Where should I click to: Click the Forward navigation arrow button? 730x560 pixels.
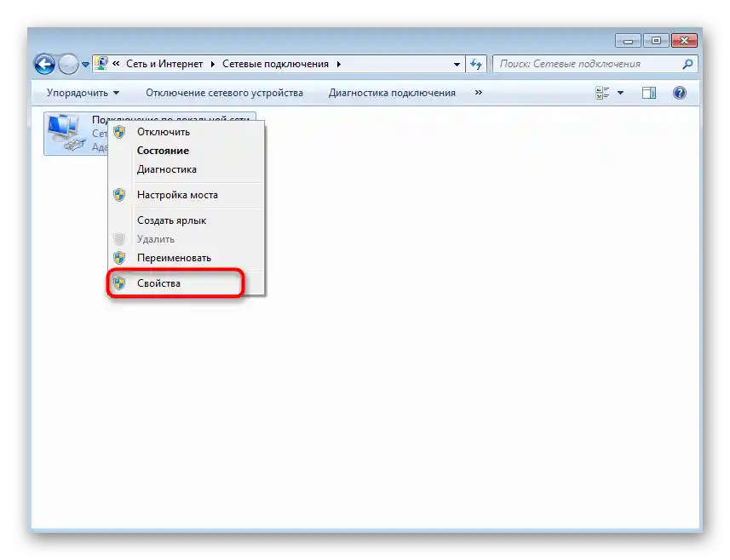point(68,64)
